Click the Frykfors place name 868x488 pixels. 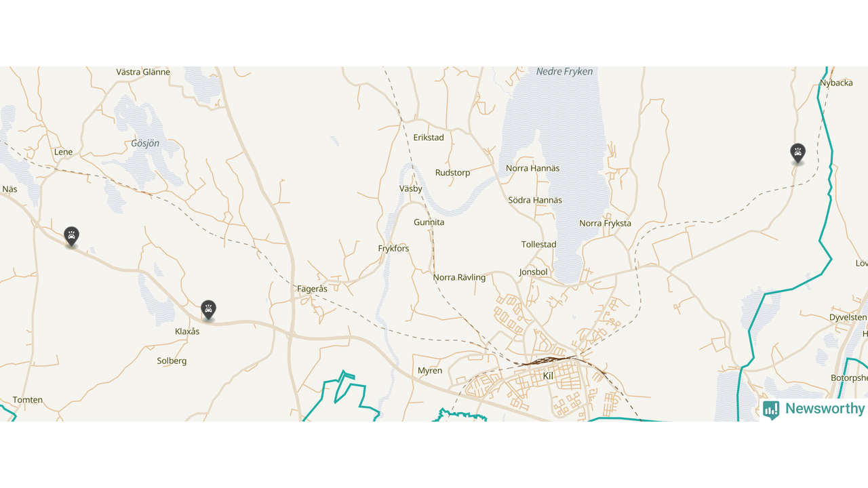393,249
